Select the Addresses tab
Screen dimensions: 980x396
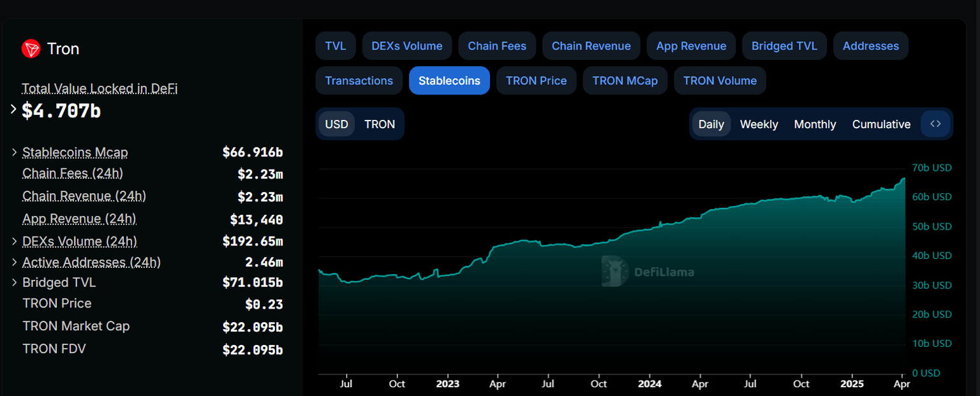tap(870, 45)
